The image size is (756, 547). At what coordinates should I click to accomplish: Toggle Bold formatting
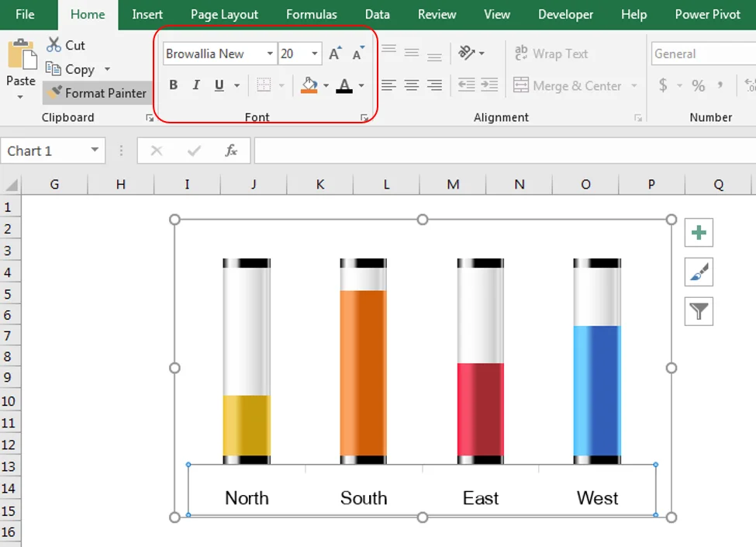(x=174, y=85)
